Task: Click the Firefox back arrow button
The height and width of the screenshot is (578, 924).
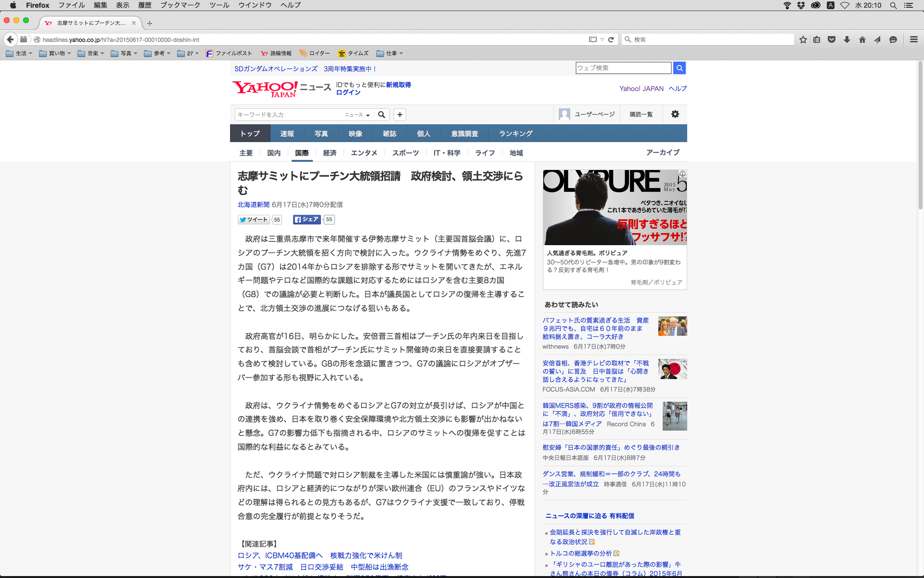Action: [x=10, y=39]
